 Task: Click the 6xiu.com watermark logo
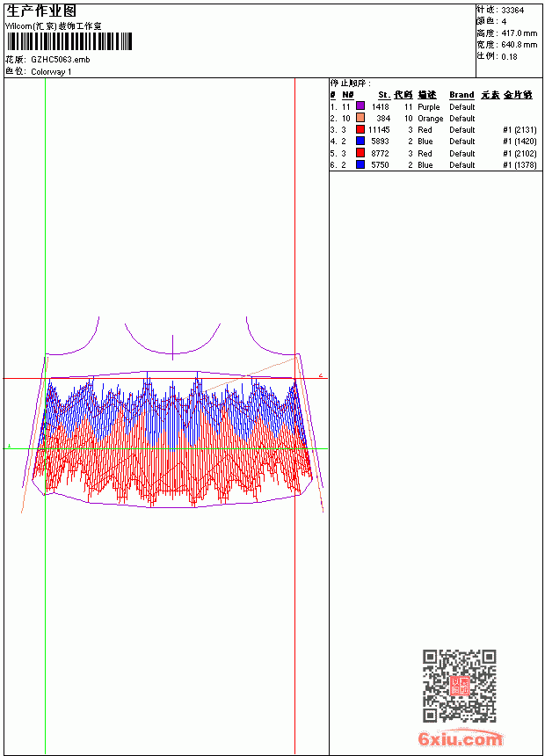461,738
